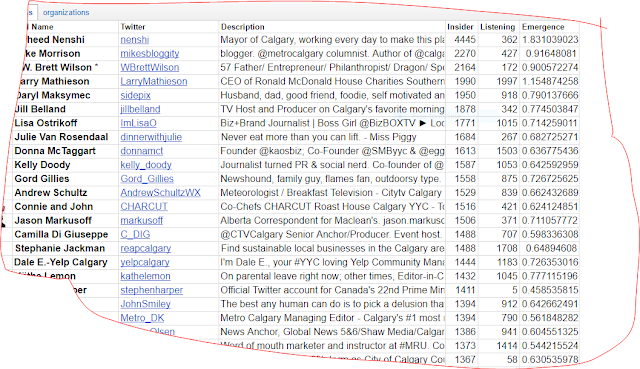Open the ImLisaO Twitter link

coord(138,123)
